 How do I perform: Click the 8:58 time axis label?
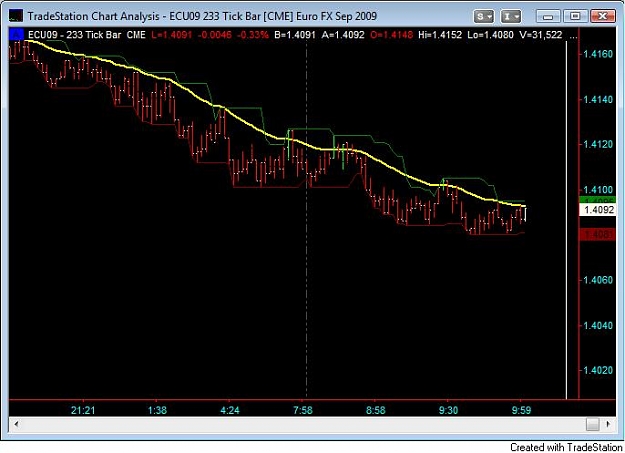coord(375,410)
